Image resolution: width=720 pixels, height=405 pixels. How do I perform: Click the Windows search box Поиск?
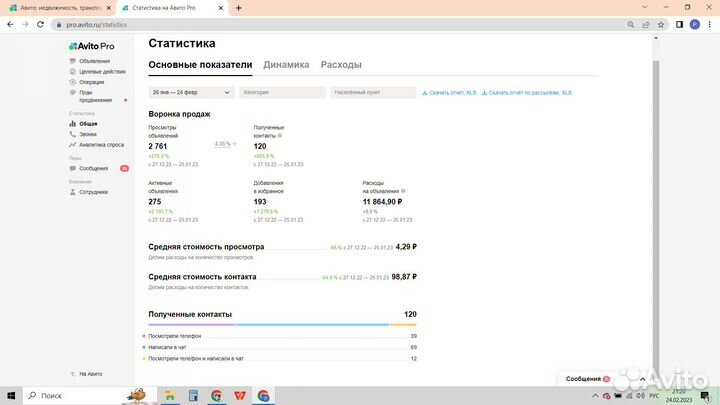(x=90, y=395)
